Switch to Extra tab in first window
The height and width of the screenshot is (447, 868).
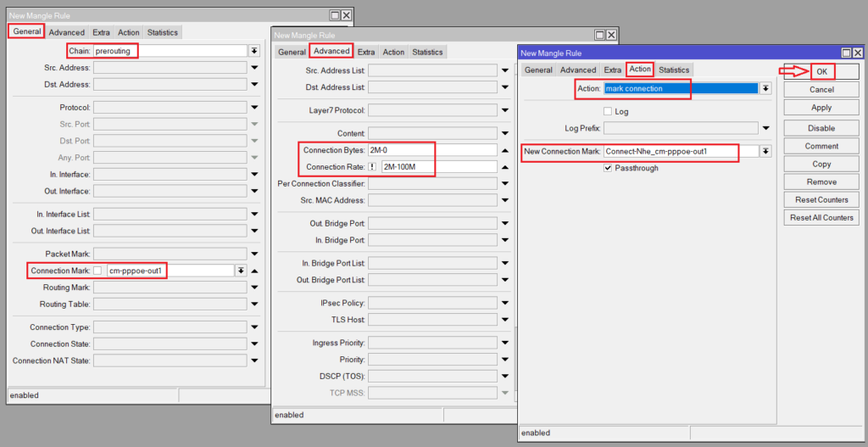tap(101, 32)
